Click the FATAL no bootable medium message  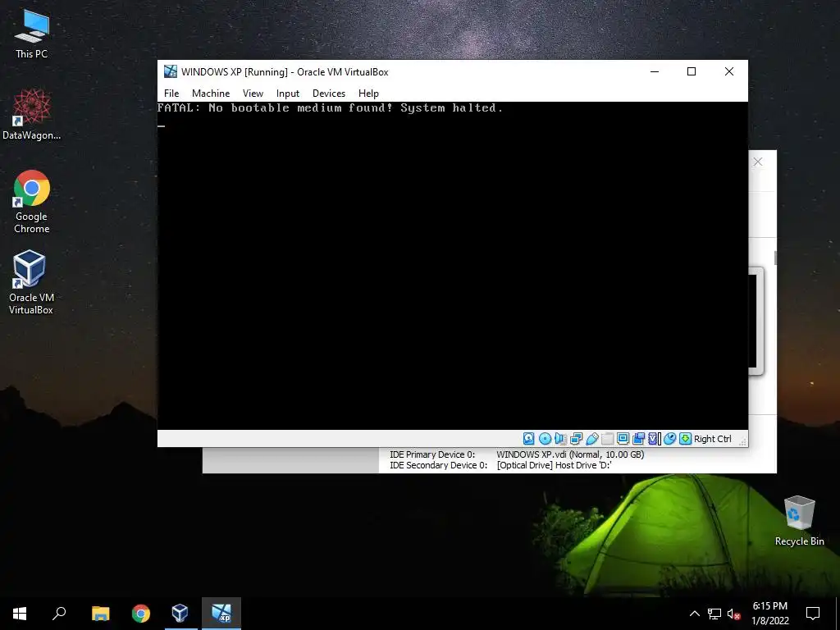click(330, 107)
